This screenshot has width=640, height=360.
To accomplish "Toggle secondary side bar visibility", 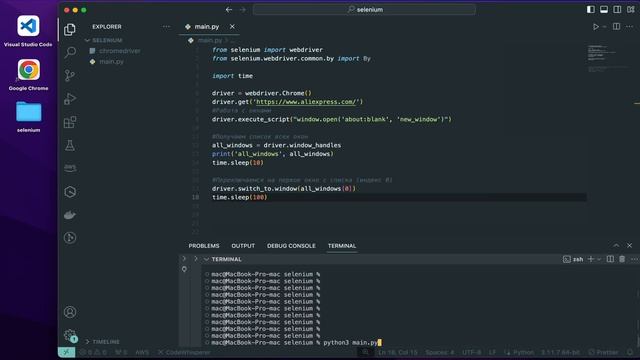I will point(617,9).
